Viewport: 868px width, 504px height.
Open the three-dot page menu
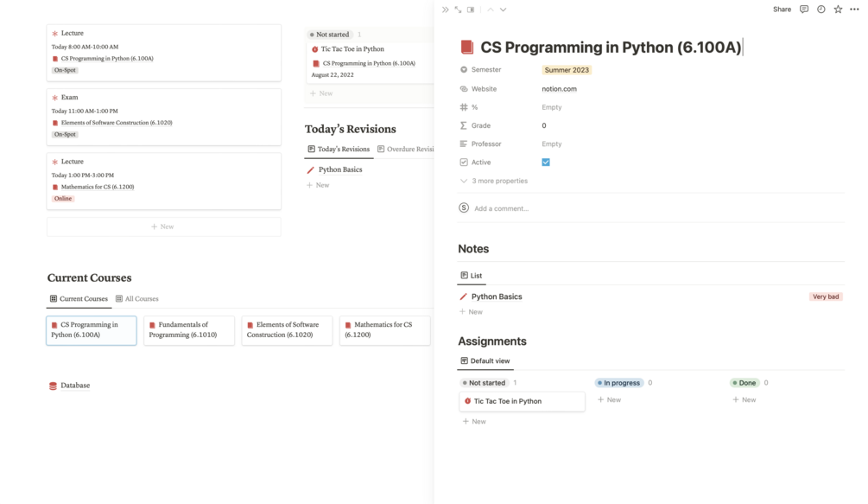pos(854,10)
